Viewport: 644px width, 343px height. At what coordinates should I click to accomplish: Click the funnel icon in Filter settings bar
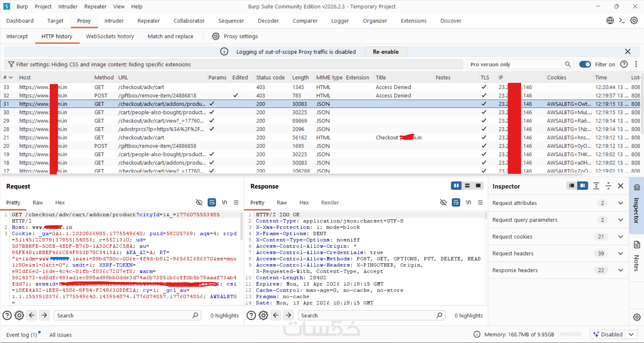coord(11,64)
